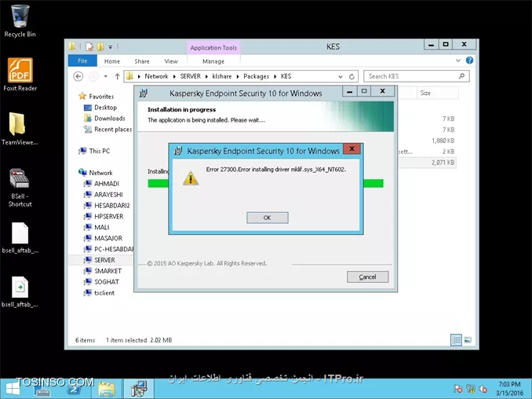The image size is (532, 399).
Task: Click the Up one level arrow
Action: click(x=117, y=76)
